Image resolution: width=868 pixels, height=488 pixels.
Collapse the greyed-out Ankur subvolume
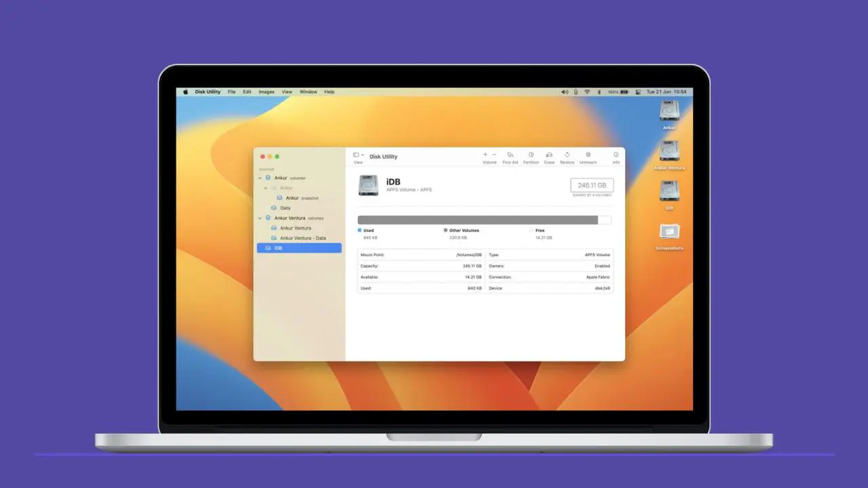266,188
